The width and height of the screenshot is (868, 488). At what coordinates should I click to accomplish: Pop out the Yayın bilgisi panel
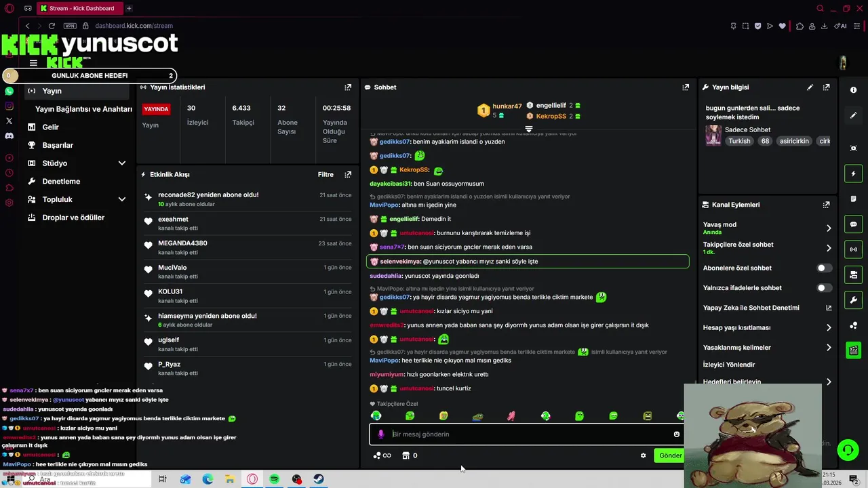tap(826, 87)
